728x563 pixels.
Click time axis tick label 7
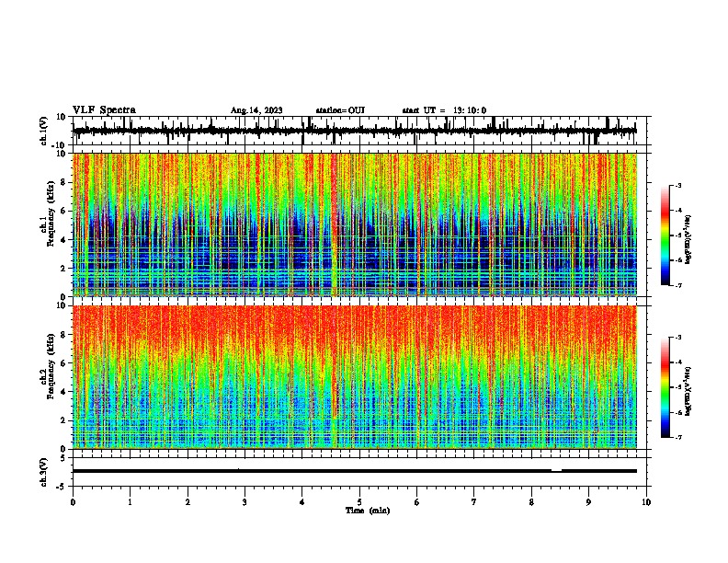pos(474,502)
